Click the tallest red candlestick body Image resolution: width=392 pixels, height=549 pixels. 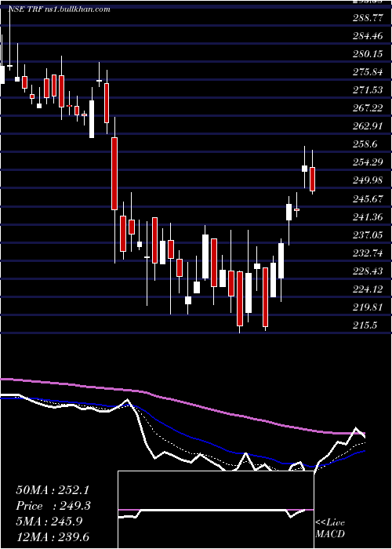(114, 173)
